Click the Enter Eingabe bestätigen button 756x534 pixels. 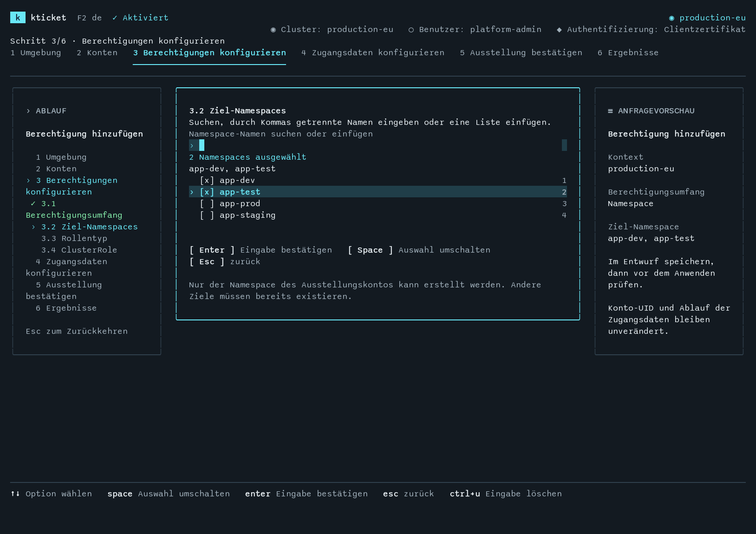pyautogui.click(x=261, y=250)
